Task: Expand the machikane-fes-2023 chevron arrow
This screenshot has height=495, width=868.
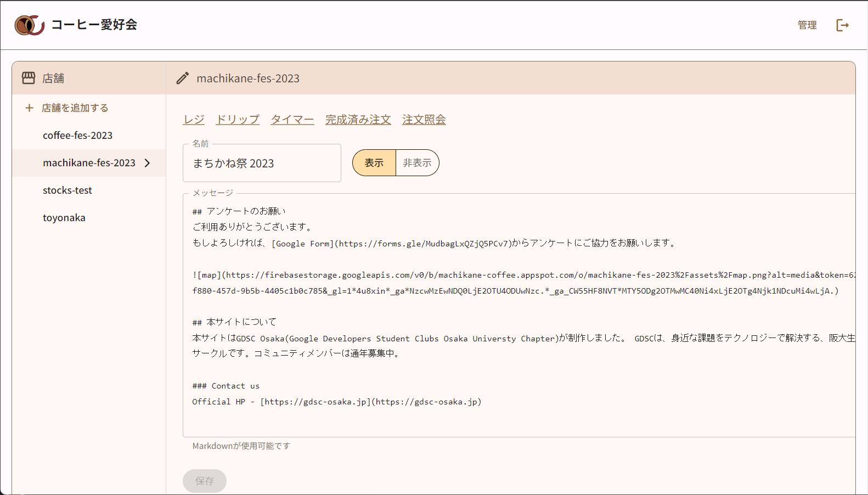Action: (147, 163)
